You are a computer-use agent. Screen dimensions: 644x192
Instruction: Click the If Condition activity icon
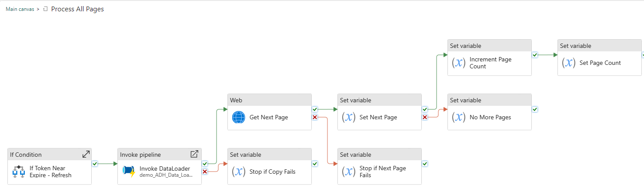19,172
